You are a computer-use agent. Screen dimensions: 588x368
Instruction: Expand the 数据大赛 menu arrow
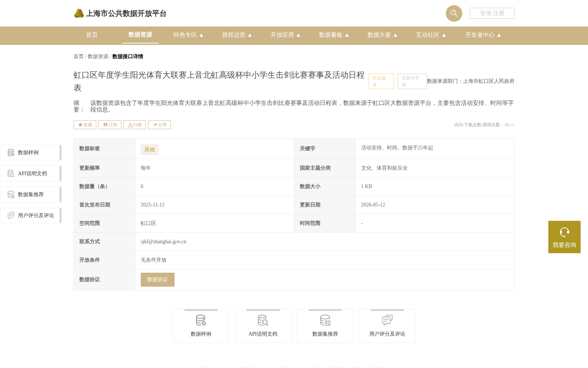click(x=395, y=35)
